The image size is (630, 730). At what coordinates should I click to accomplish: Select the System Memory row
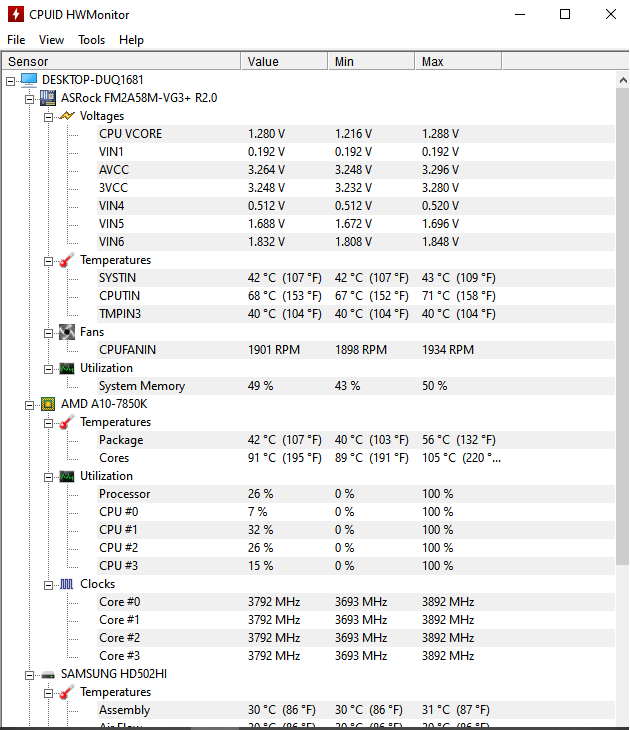click(356, 386)
